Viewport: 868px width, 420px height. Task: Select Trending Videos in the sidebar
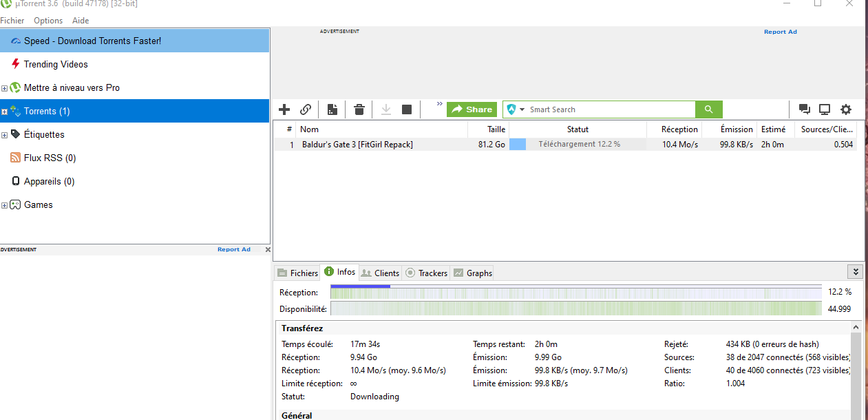pos(135,64)
